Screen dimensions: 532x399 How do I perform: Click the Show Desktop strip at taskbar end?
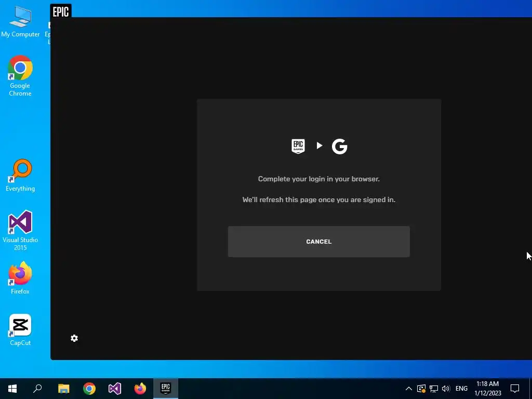pyautogui.click(x=530, y=389)
